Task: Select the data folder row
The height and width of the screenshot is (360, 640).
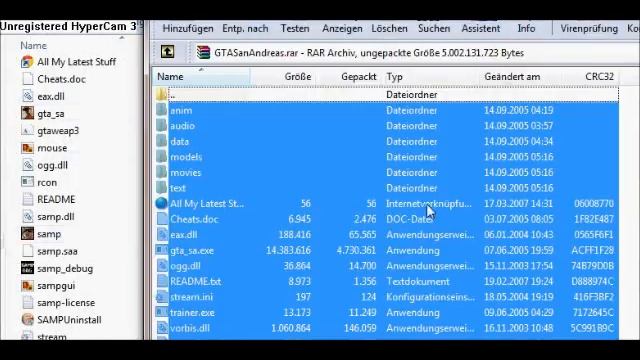Action: coord(386,141)
